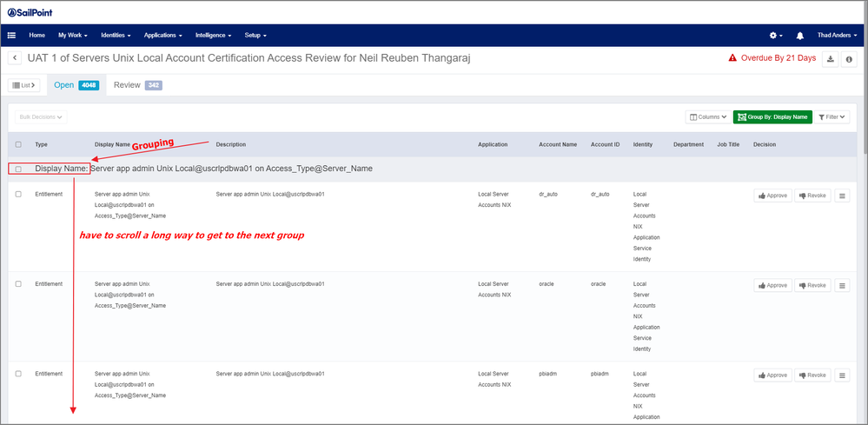Open the settings gear menu

[775, 36]
